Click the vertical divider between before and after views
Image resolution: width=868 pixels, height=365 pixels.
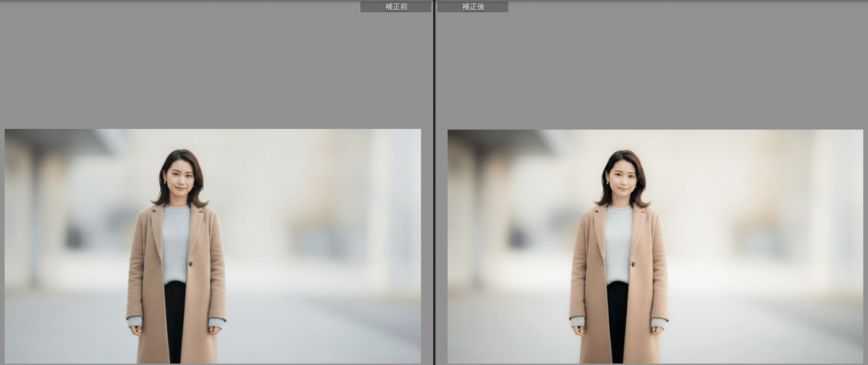(434, 181)
